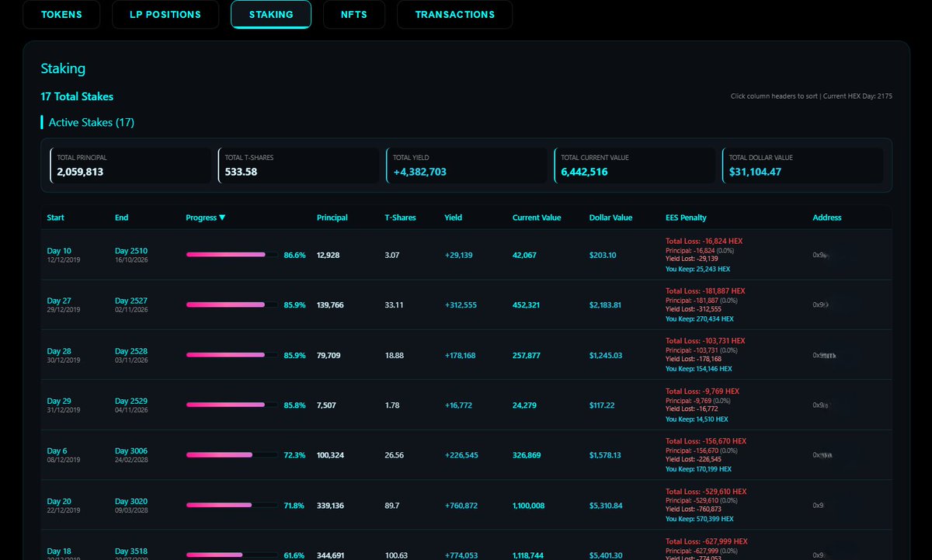The image size is (932, 560).
Task: Click T-Shares value 89.7
Action: tap(392, 506)
